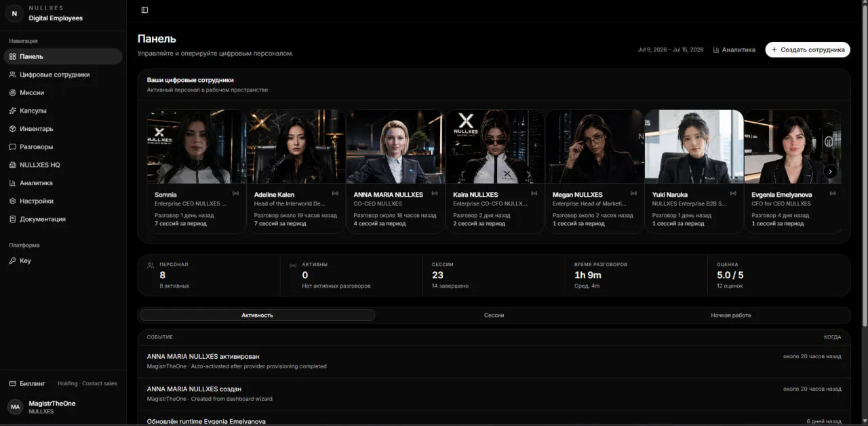Open the Yuki Naruka employee card
Image resolution: width=868 pixels, height=426 pixels.
coord(694,172)
